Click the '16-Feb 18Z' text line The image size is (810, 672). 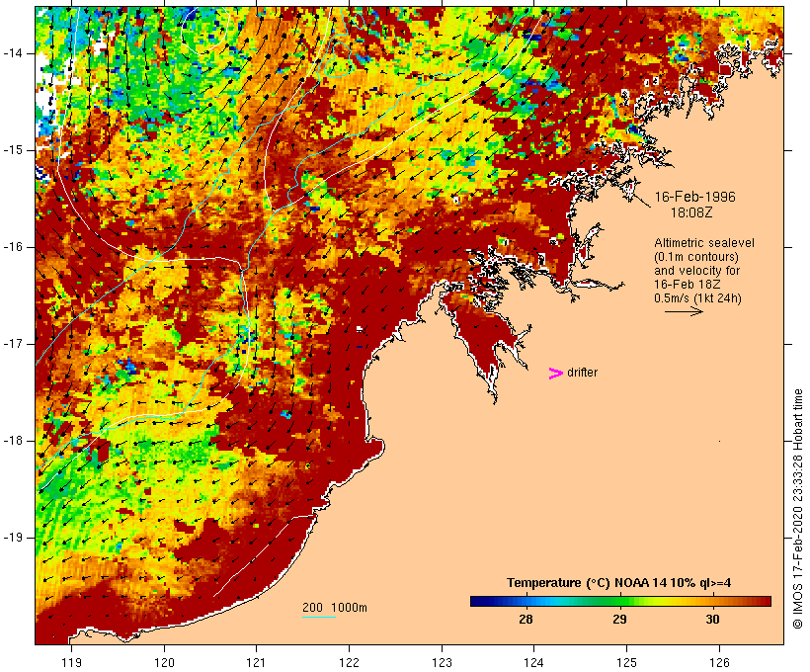coord(688,285)
